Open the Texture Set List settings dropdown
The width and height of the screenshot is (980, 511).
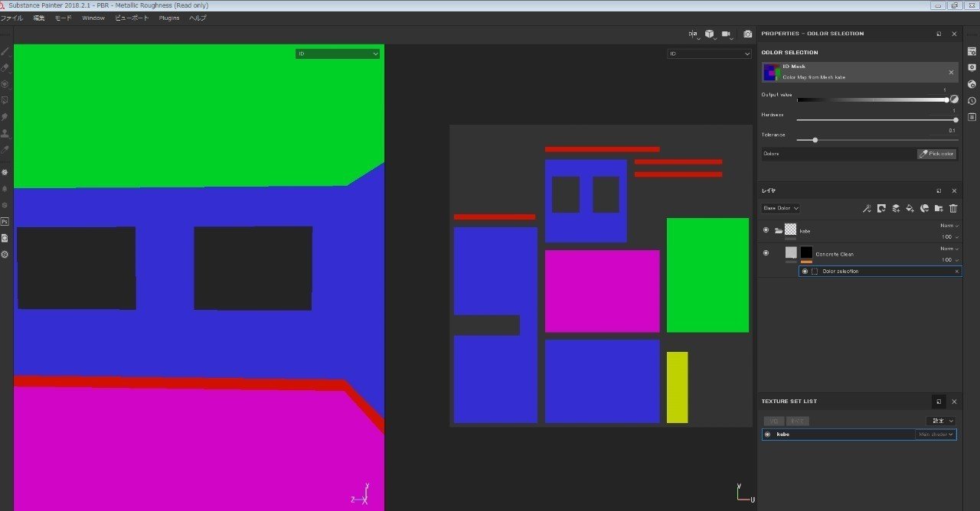tap(941, 421)
